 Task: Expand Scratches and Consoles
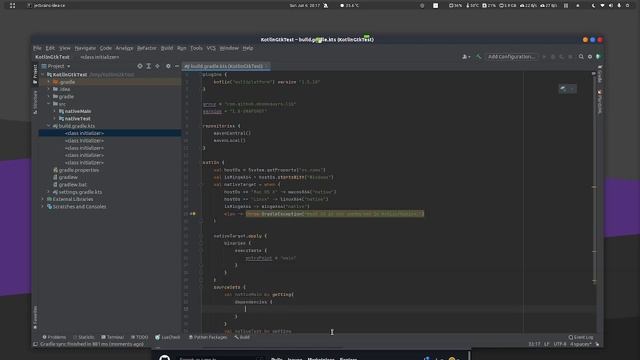pyautogui.click(x=43, y=207)
